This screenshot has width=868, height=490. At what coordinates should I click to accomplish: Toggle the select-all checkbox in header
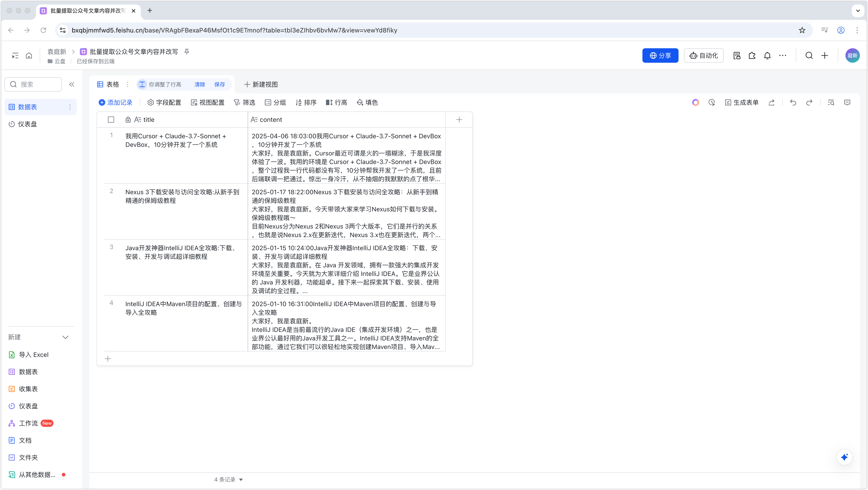(111, 120)
